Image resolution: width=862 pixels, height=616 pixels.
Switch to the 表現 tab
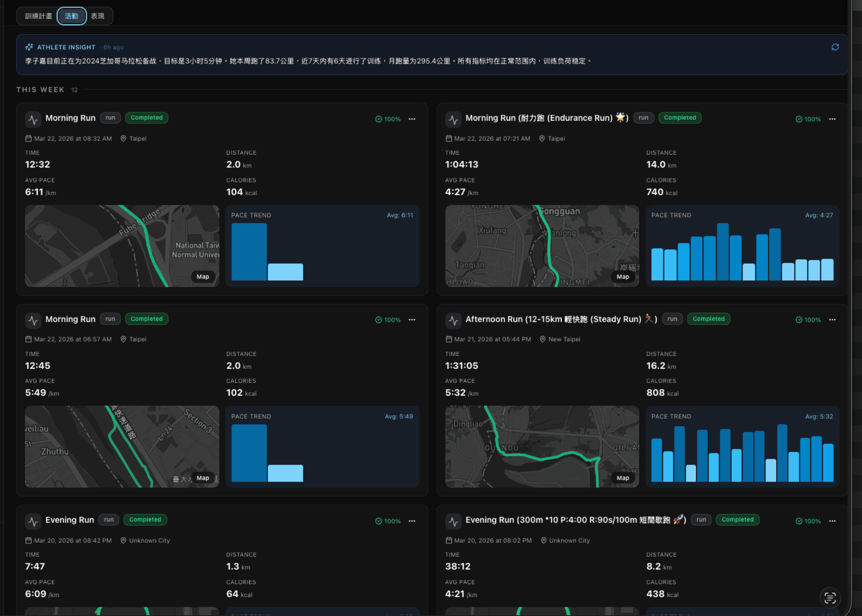point(97,16)
